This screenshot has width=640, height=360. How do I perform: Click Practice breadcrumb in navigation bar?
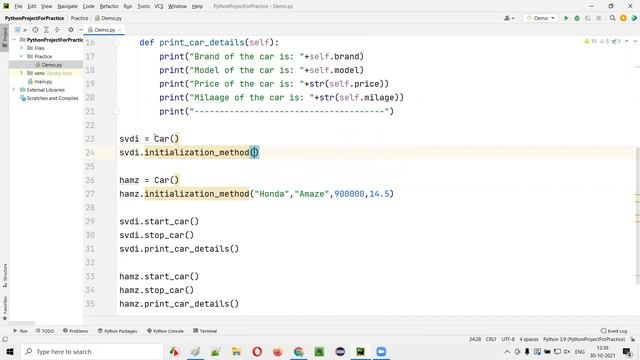click(79, 18)
